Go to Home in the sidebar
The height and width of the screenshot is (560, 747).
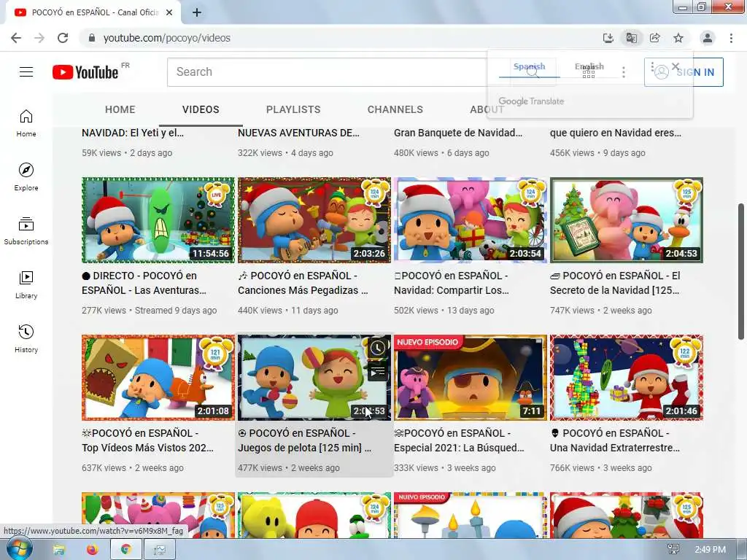tap(26, 123)
